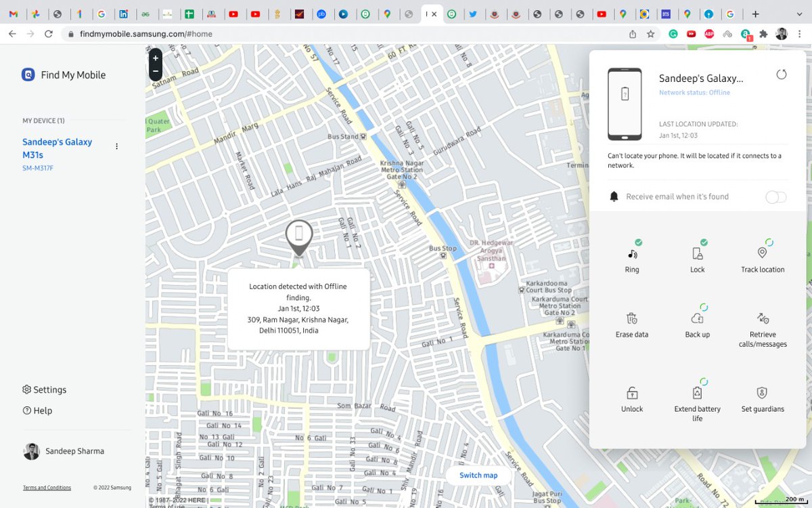Switch to the Twitter tab
The width and height of the screenshot is (812, 508).
[473, 14]
